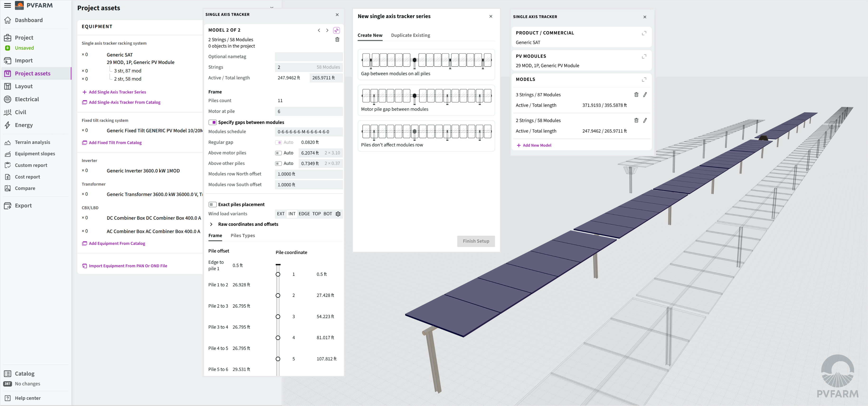Open Terrain analysis
The height and width of the screenshot is (406, 868).
[x=32, y=142]
